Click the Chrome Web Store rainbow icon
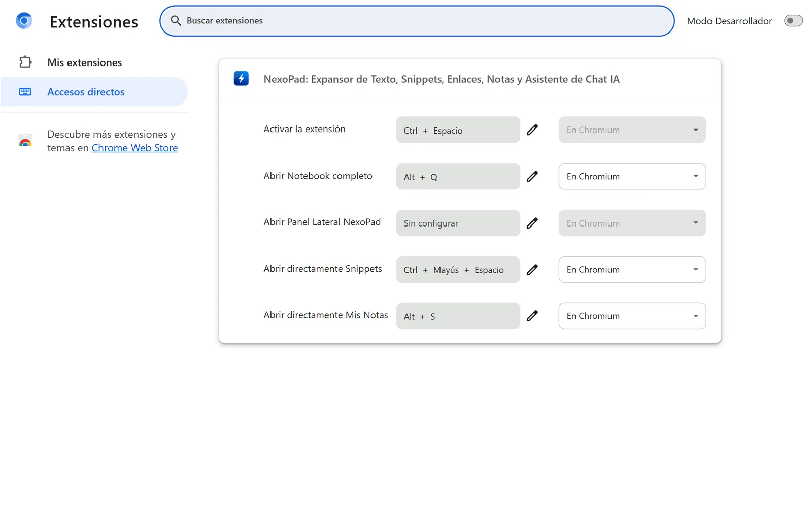The image size is (812, 517). point(25,141)
